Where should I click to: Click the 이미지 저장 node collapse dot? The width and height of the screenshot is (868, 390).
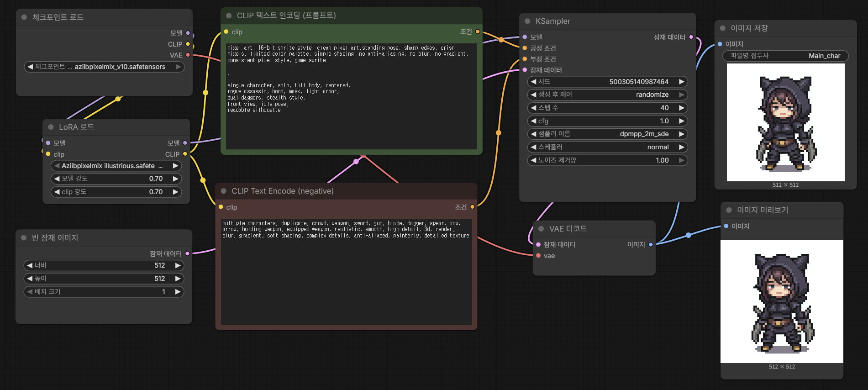722,28
